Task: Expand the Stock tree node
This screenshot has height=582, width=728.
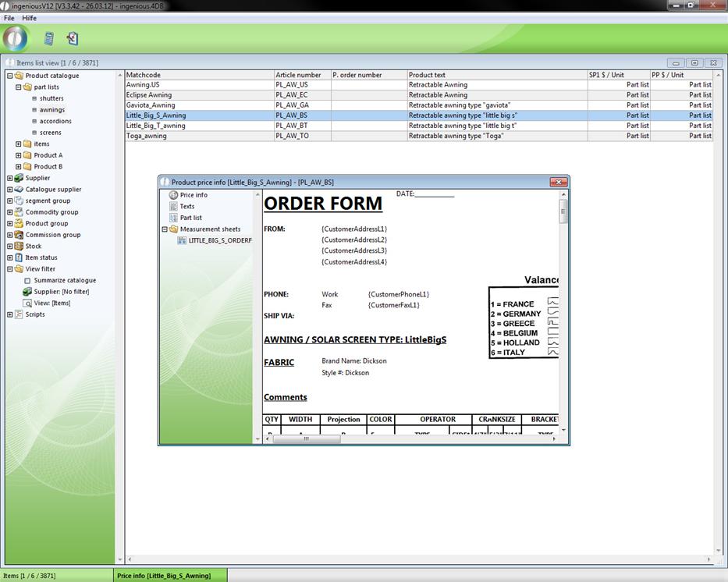Action: tap(10, 247)
